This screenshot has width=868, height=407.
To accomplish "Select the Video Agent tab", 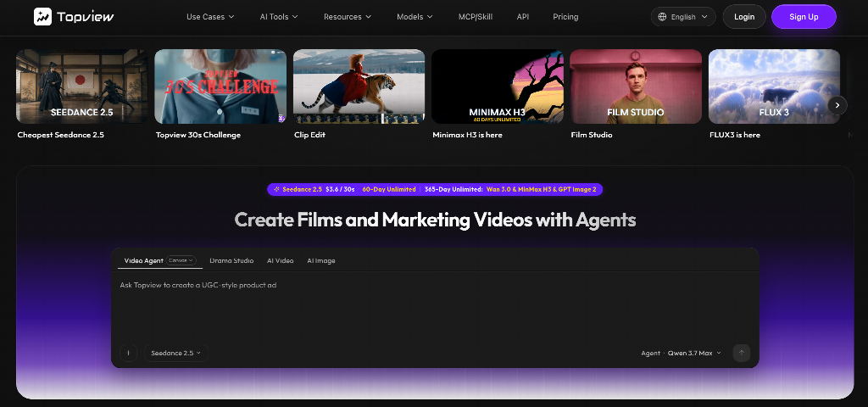I will coord(143,260).
